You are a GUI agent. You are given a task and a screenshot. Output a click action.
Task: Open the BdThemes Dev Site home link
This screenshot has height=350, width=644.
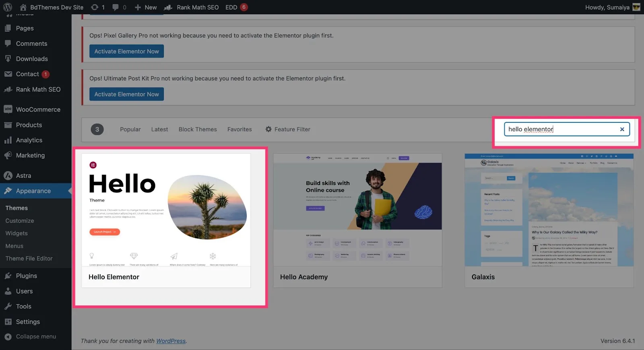click(x=52, y=7)
